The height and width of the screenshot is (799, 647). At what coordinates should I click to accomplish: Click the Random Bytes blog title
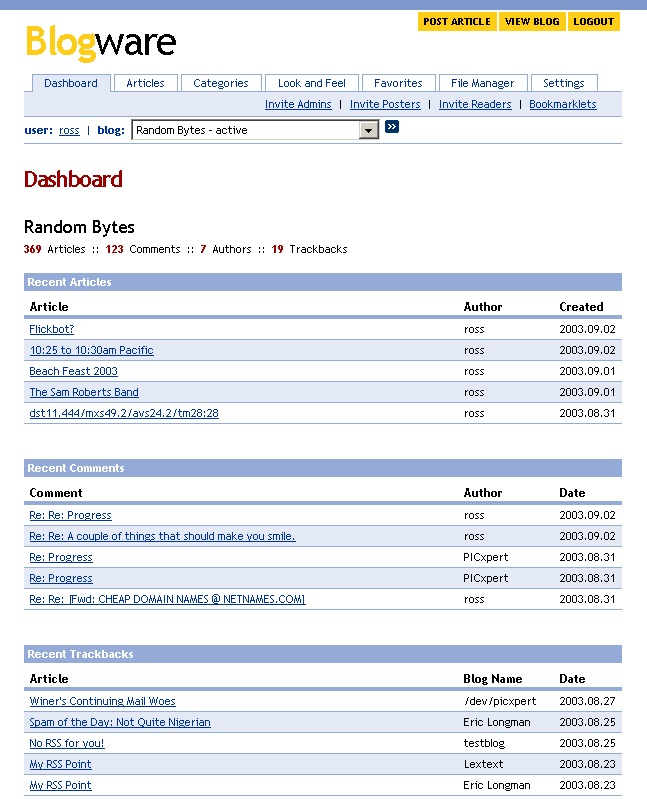coord(79,227)
